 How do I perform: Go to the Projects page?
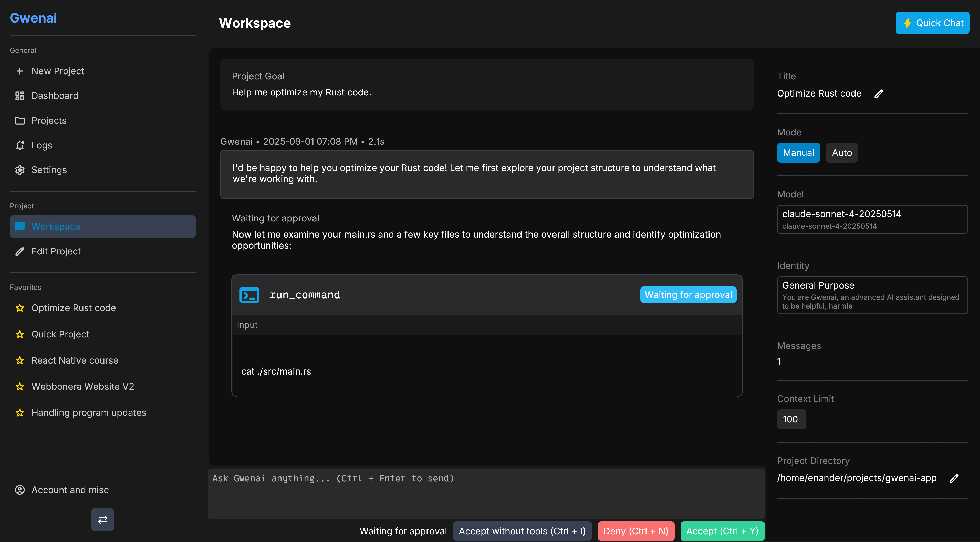pos(49,121)
